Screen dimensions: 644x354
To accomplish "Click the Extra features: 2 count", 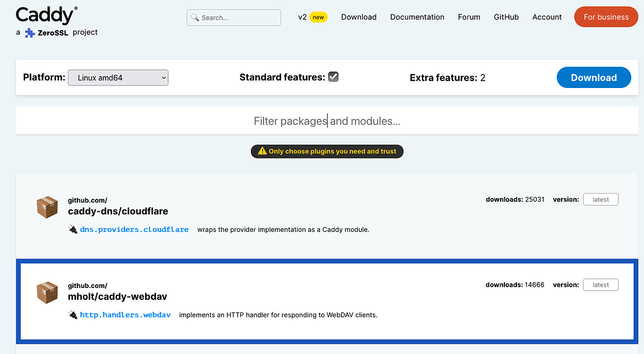I will coord(447,77).
